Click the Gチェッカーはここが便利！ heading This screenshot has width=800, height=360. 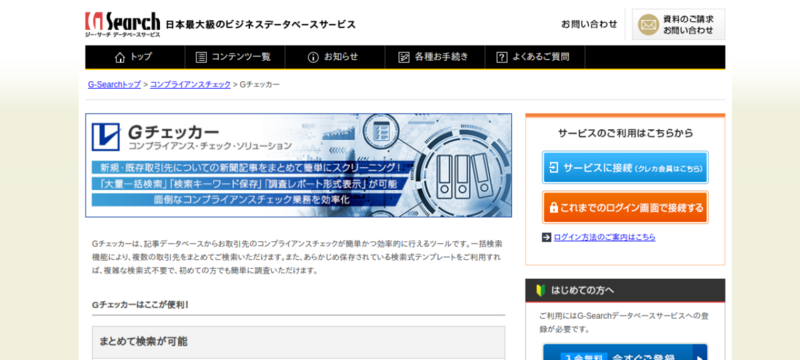coord(141,305)
